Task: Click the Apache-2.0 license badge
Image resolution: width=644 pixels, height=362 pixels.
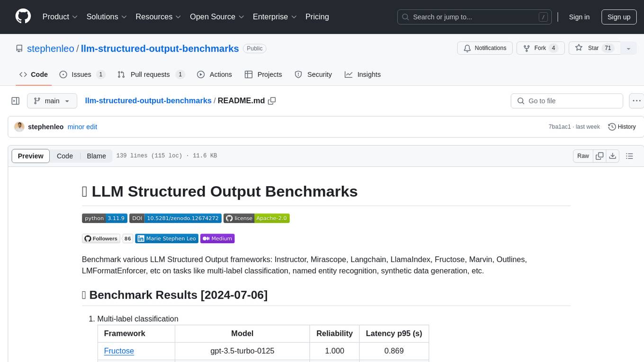Action: click(256, 218)
